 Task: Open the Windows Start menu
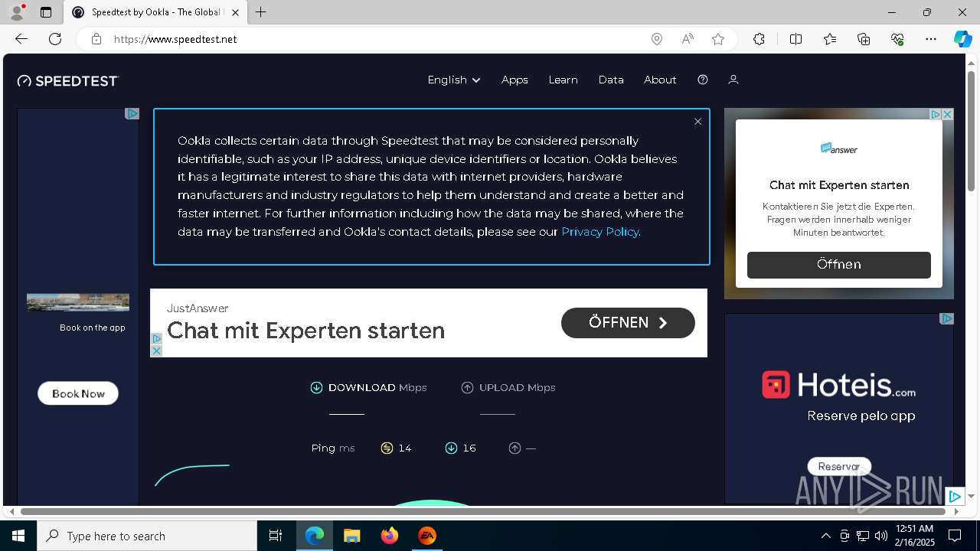click(18, 536)
